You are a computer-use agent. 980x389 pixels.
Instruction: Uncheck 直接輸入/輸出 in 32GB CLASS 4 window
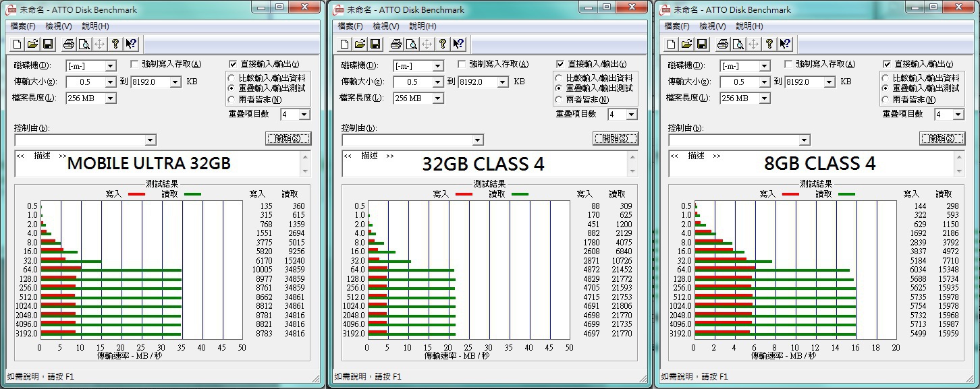561,64
